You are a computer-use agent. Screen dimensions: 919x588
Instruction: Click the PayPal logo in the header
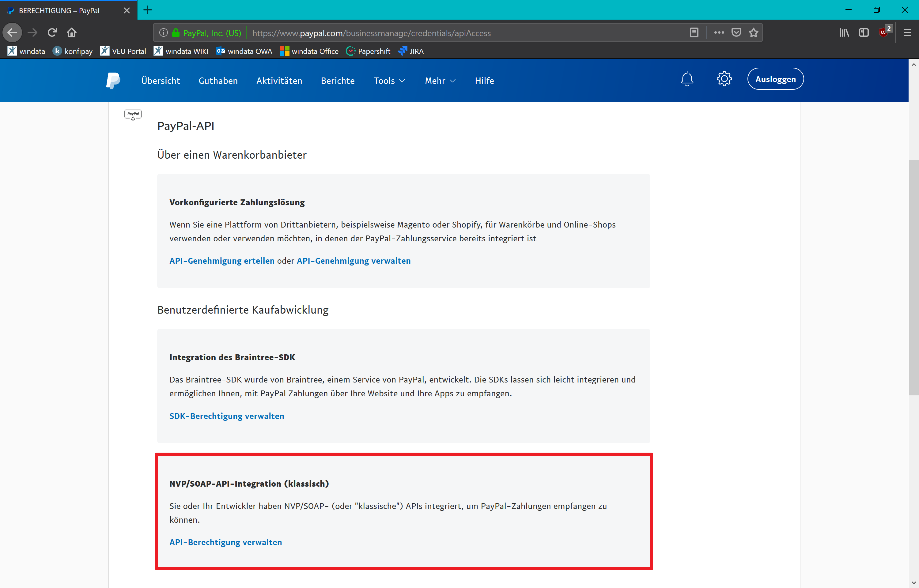pyautogui.click(x=113, y=81)
